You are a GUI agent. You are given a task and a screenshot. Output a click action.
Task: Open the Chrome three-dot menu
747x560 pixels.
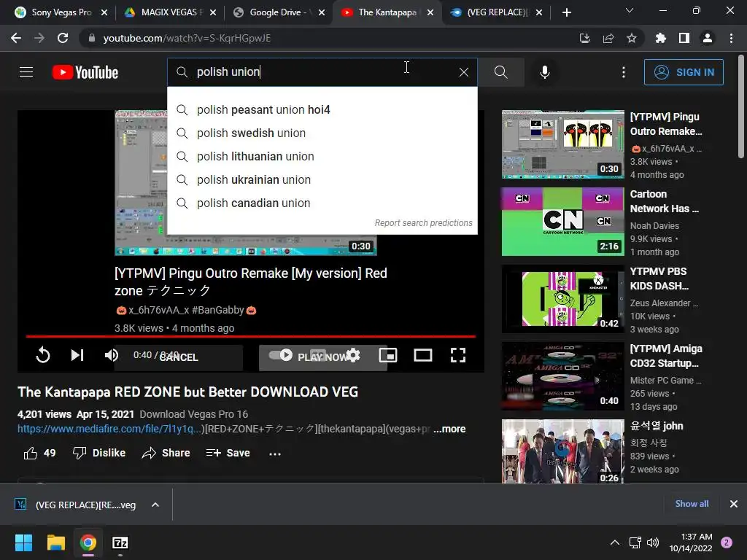[731, 38]
